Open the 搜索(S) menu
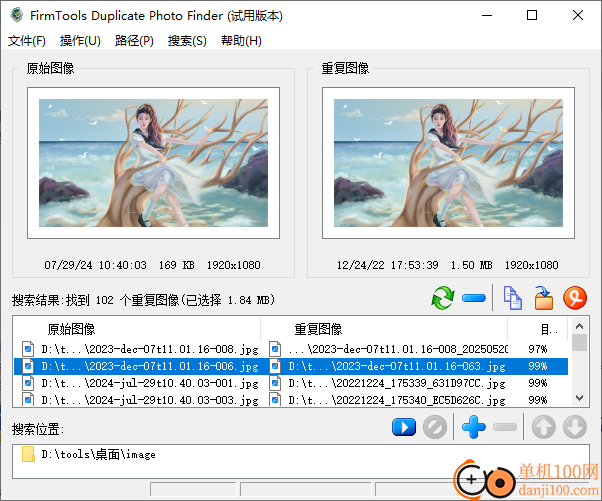 point(187,40)
